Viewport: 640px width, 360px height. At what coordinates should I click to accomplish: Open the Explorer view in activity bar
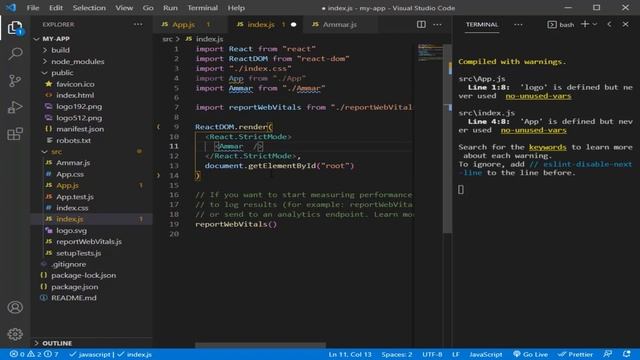(x=15, y=28)
